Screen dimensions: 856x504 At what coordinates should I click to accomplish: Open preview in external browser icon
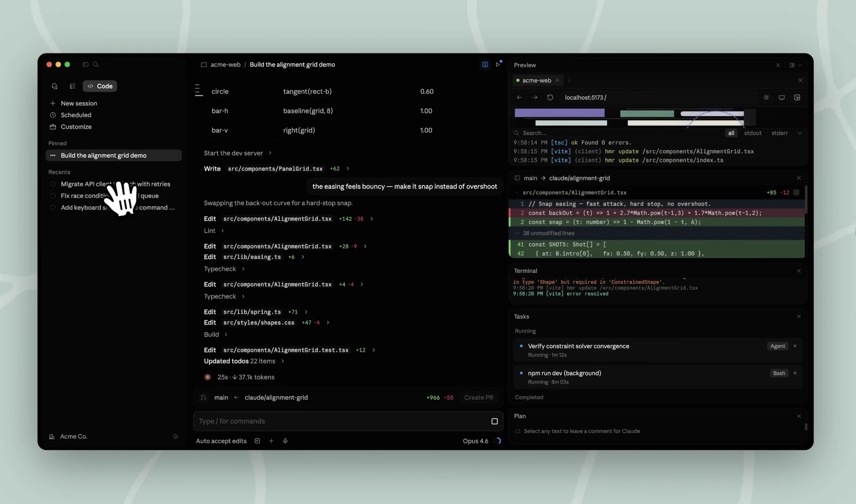(797, 98)
